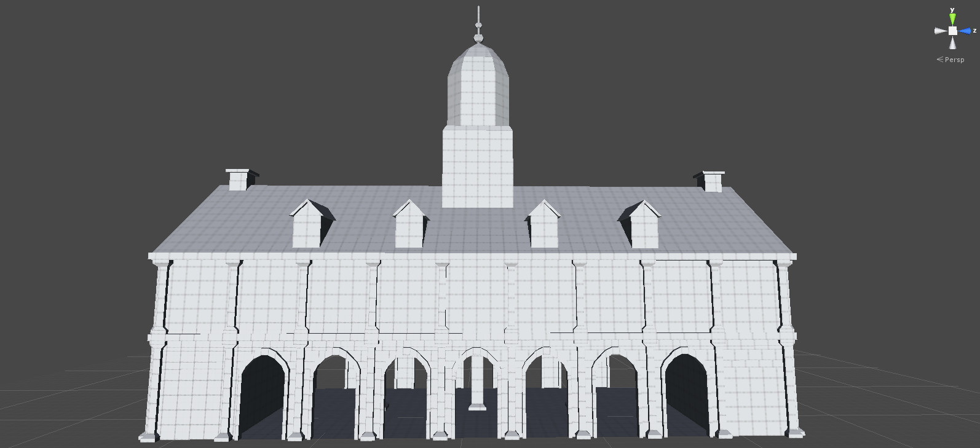Click the center cube of the scene gizmo
The height and width of the screenshot is (448, 980).
click(952, 31)
